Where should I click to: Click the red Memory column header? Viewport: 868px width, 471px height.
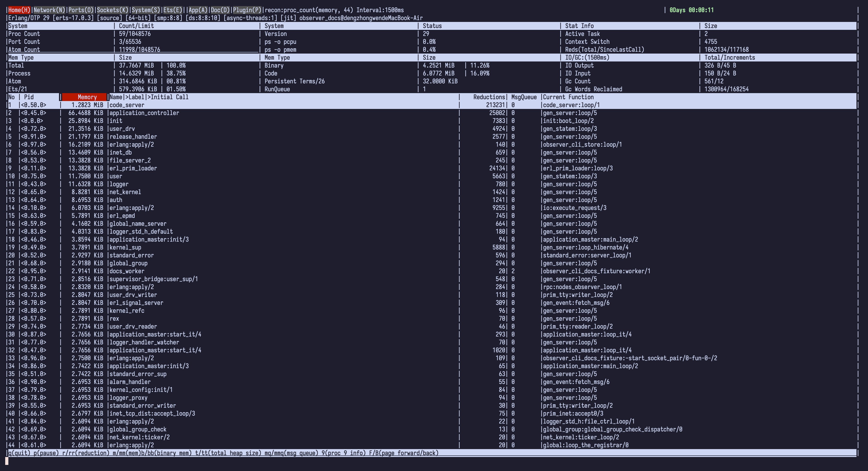tap(84, 97)
